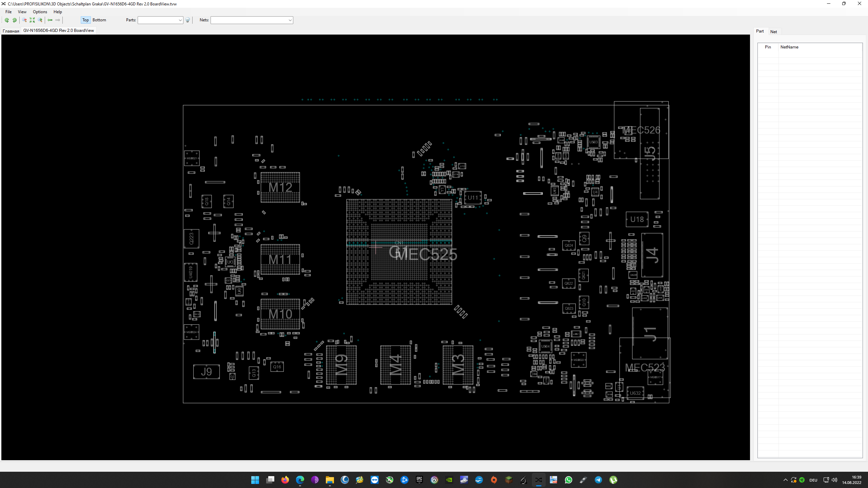This screenshot has height=488, width=868.
Task: Rotate the board view counterclockwise
Action: coord(6,20)
